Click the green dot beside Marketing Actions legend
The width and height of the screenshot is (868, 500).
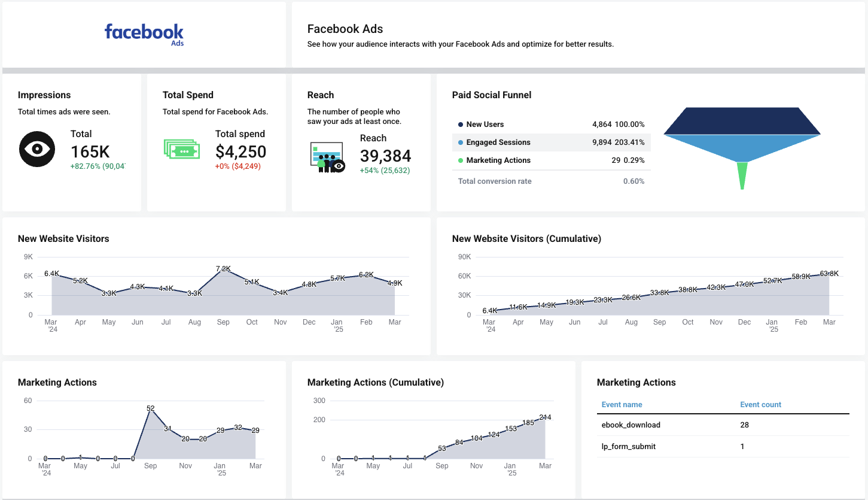coord(461,160)
